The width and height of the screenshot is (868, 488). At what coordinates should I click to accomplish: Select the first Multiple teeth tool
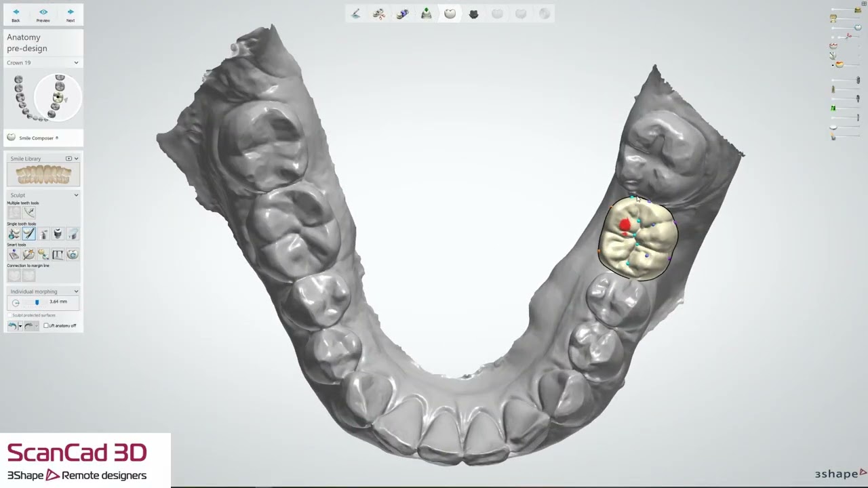[x=14, y=212]
